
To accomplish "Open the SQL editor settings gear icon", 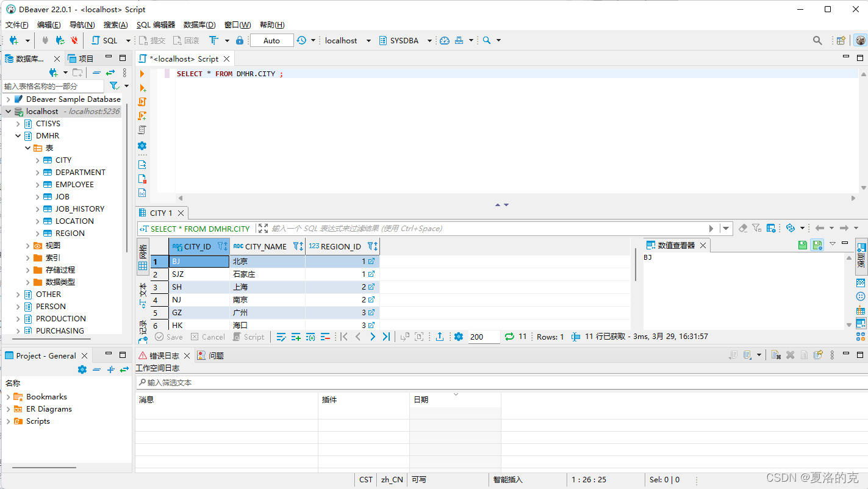I will (142, 146).
